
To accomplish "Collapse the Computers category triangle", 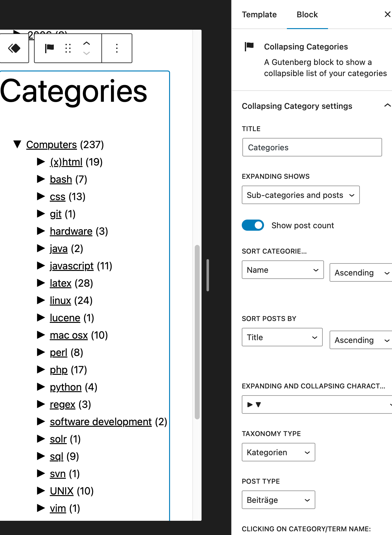I will tap(17, 144).
